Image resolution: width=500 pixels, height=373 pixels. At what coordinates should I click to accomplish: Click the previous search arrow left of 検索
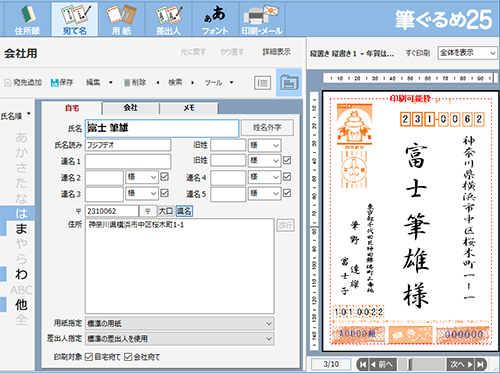pos(158,83)
